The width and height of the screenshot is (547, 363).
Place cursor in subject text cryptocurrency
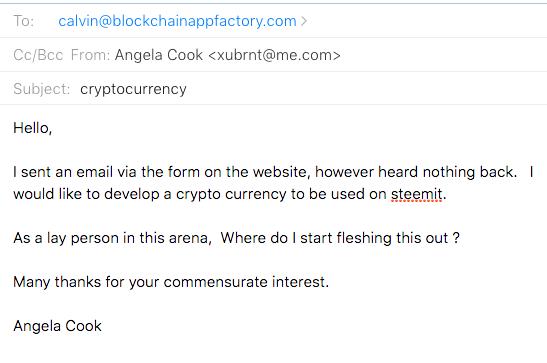tap(133, 89)
